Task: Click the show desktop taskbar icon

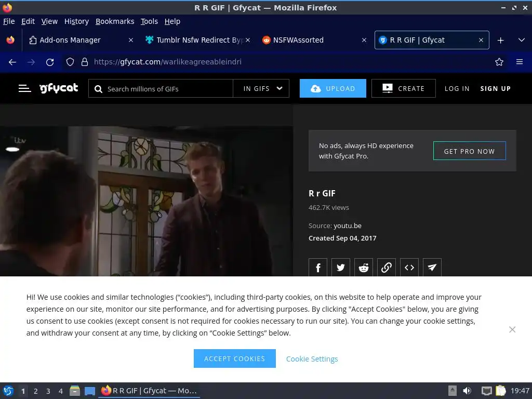Action: [x=89, y=391]
